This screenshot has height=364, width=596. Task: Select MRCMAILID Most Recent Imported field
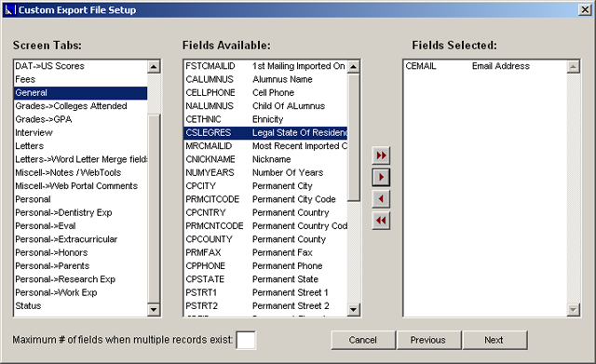[265, 146]
